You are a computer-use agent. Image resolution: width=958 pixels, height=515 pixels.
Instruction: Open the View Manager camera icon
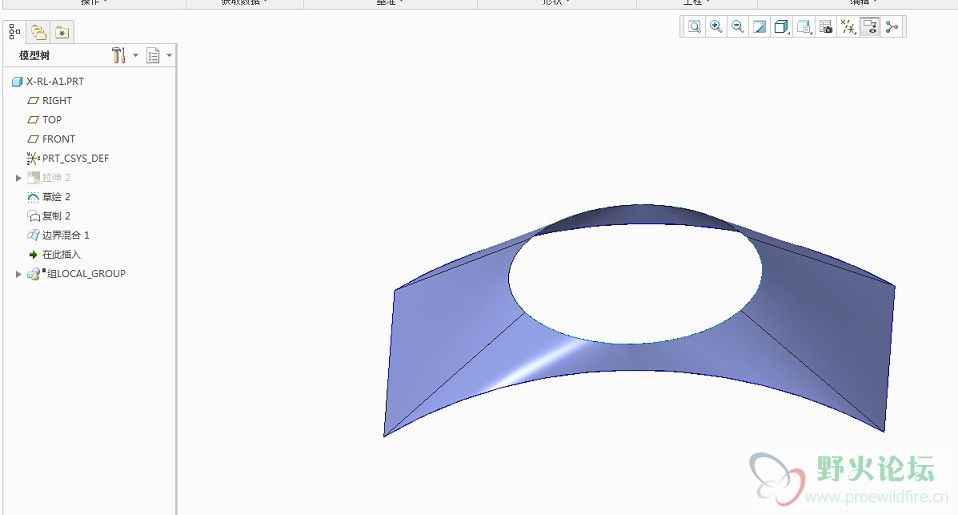826,27
